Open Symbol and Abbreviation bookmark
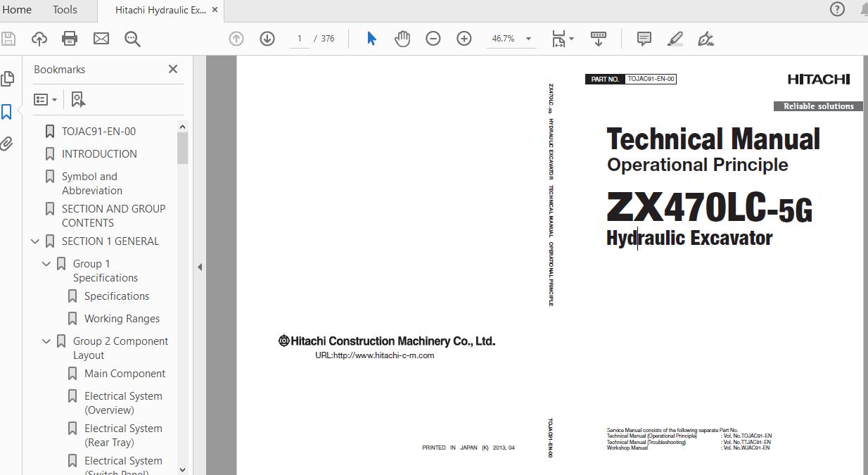 pos(92,184)
